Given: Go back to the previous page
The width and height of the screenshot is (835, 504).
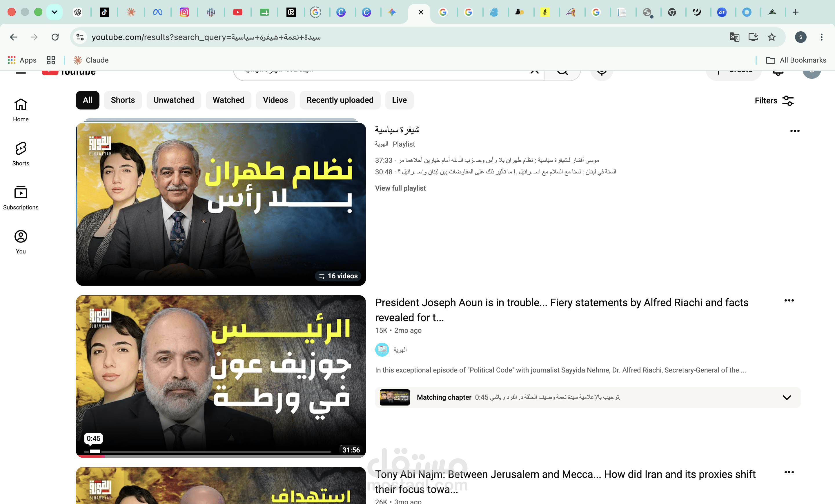Looking at the screenshot, I should pos(14,37).
